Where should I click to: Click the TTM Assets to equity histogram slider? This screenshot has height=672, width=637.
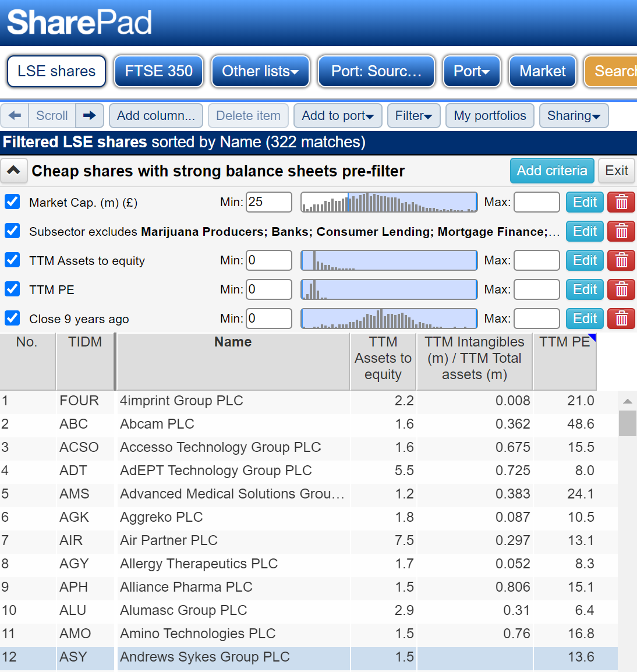(x=389, y=260)
